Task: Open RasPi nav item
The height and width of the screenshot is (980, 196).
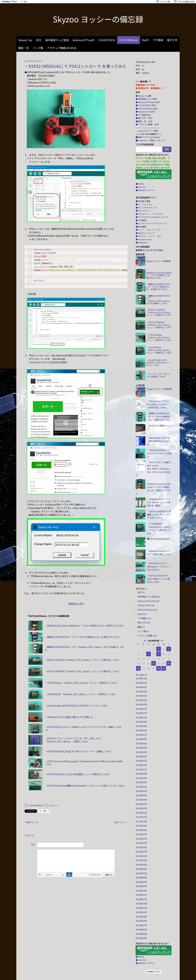Action: point(145,40)
